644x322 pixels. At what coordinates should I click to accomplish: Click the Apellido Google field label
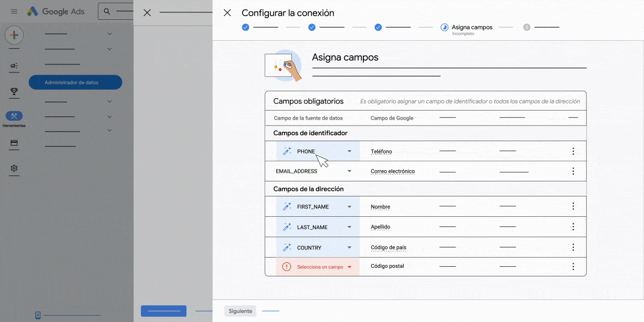(x=380, y=227)
